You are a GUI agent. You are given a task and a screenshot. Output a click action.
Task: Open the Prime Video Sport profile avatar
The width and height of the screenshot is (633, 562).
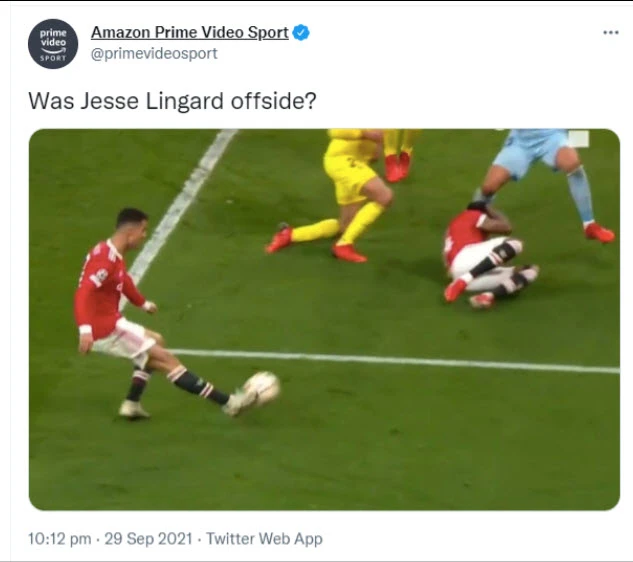click(53, 44)
